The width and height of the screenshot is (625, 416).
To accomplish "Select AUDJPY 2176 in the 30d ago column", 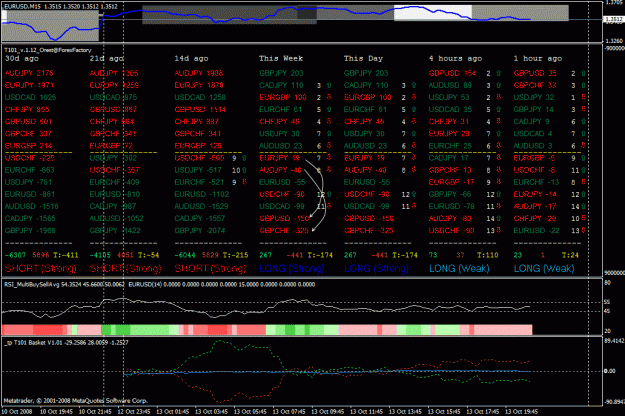I will pyautogui.click(x=29, y=73).
